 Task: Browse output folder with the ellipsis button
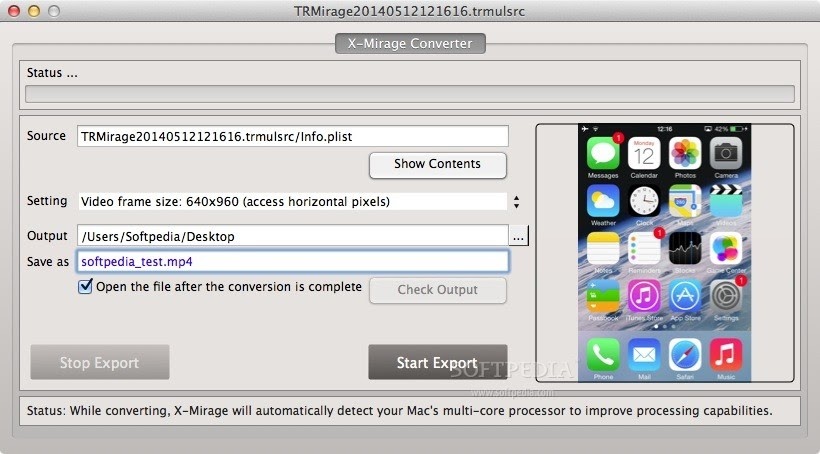518,236
